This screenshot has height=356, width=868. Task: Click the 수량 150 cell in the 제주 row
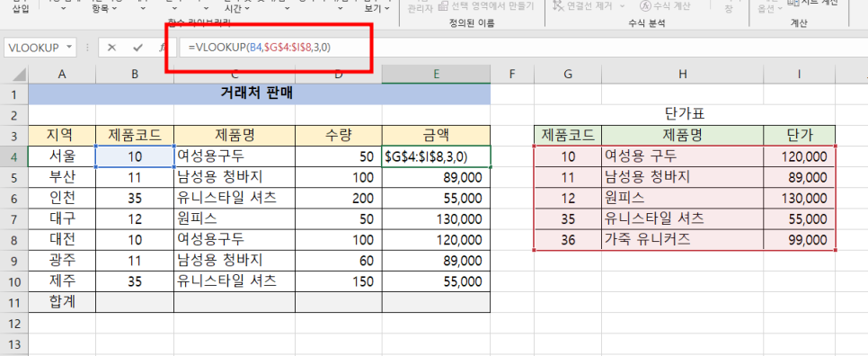[338, 281]
